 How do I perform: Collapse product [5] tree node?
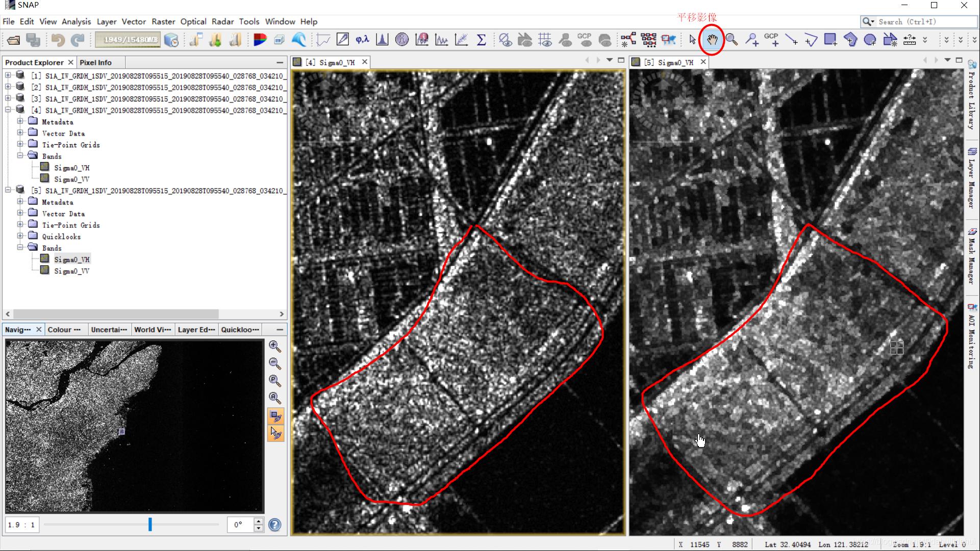coord(8,190)
